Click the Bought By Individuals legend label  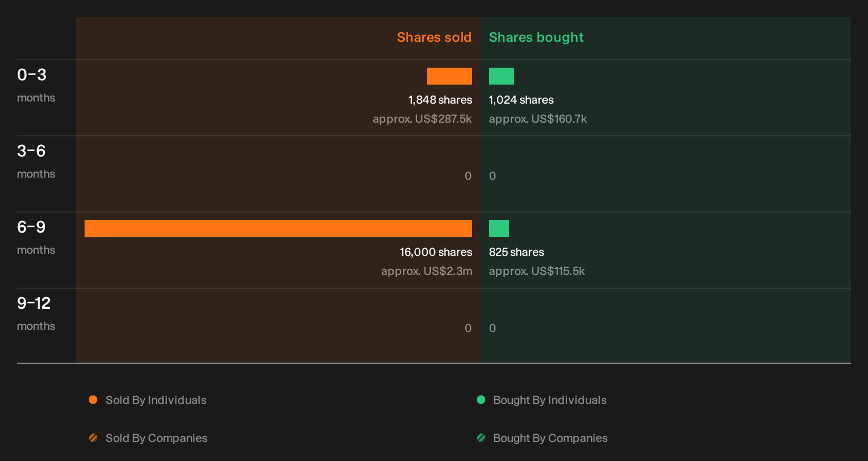[550, 400]
